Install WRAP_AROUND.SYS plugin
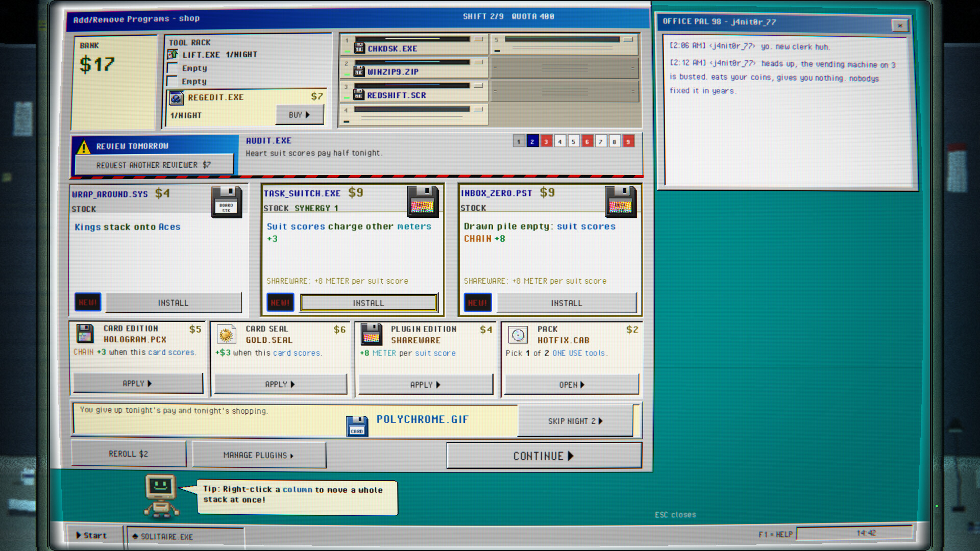980x551 pixels. coord(174,303)
